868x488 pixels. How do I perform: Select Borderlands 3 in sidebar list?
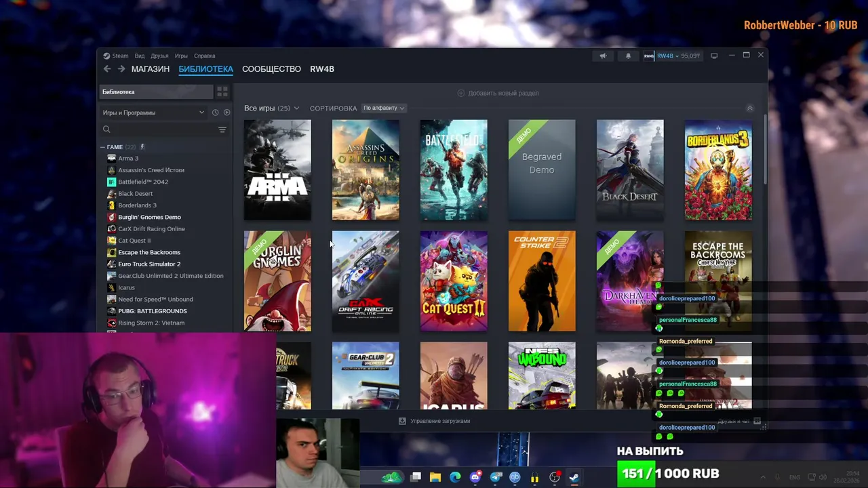coord(137,205)
